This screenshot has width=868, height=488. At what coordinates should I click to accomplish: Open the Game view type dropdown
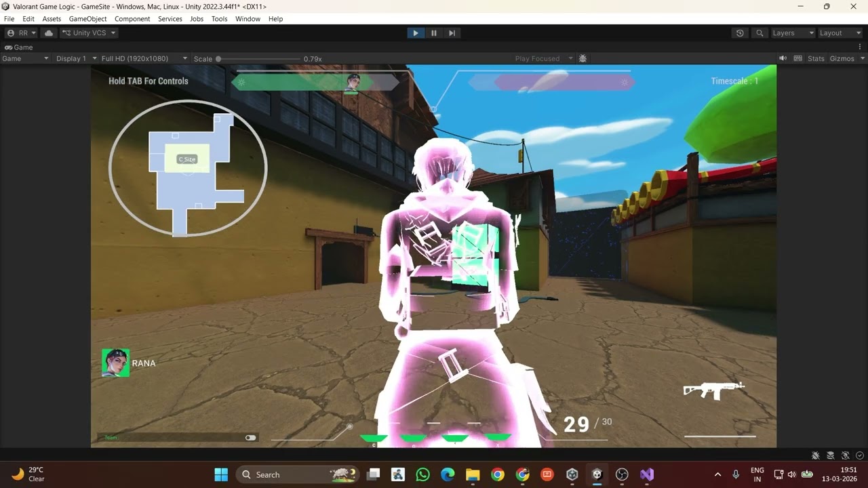(x=25, y=58)
